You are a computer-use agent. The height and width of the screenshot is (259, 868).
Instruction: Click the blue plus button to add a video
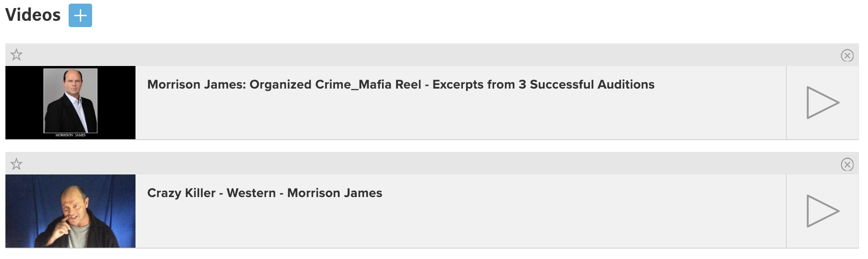pos(80,15)
